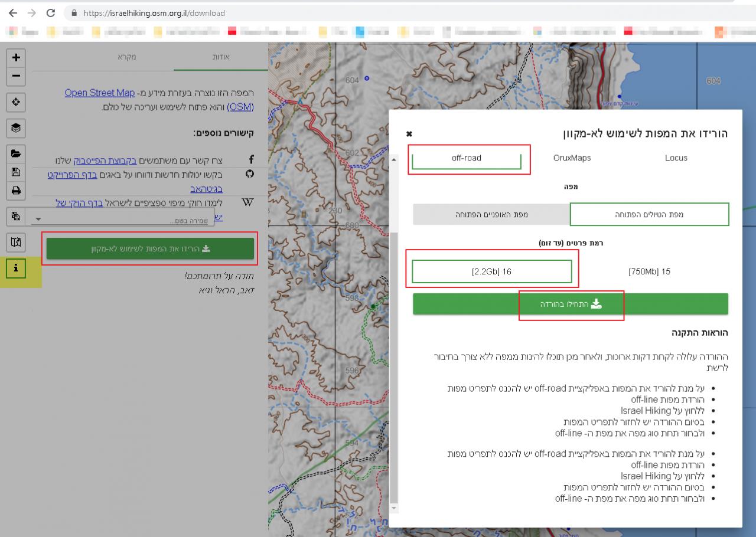
Task: Click the info button at sidebar bottom
Action: point(16,268)
